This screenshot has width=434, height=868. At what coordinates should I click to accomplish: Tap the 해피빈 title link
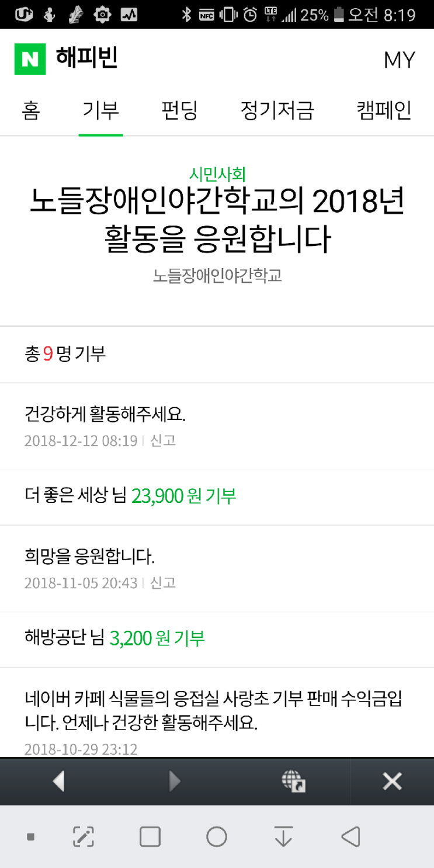[87, 58]
